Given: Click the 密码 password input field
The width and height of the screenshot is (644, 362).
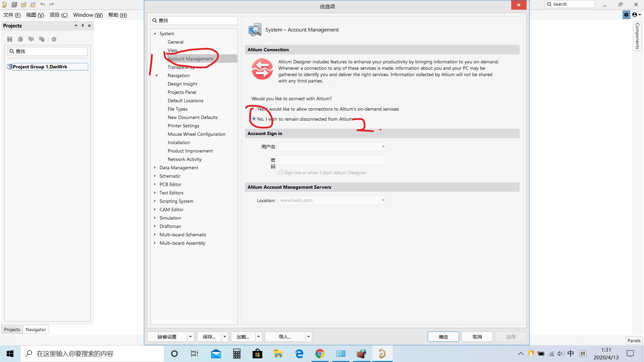Looking at the screenshot, I should pyautogui.click(x=332, y=160).
